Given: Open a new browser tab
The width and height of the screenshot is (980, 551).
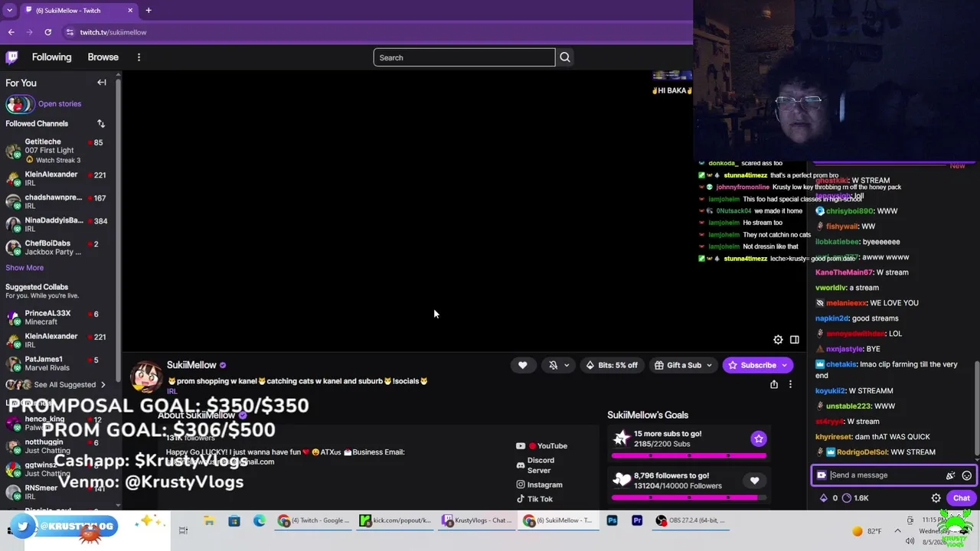Looking at the screenshot, I should [x=149, y=11].
